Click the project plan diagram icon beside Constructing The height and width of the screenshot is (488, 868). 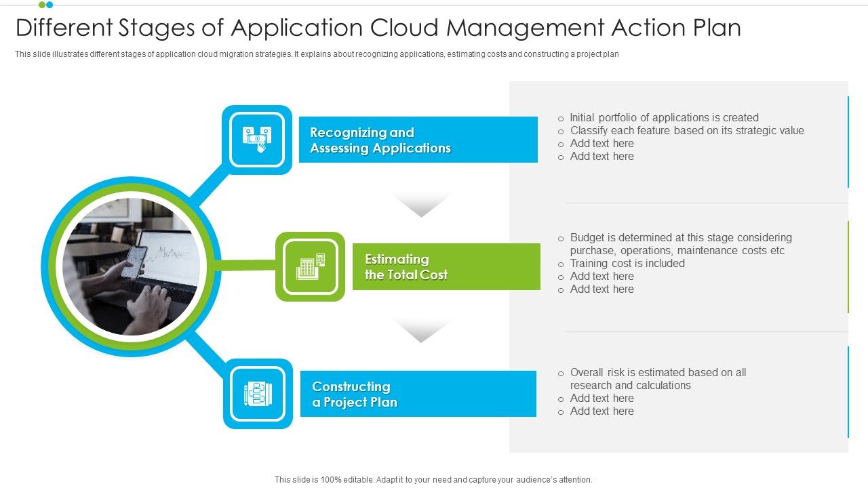(x=258, y=394)
